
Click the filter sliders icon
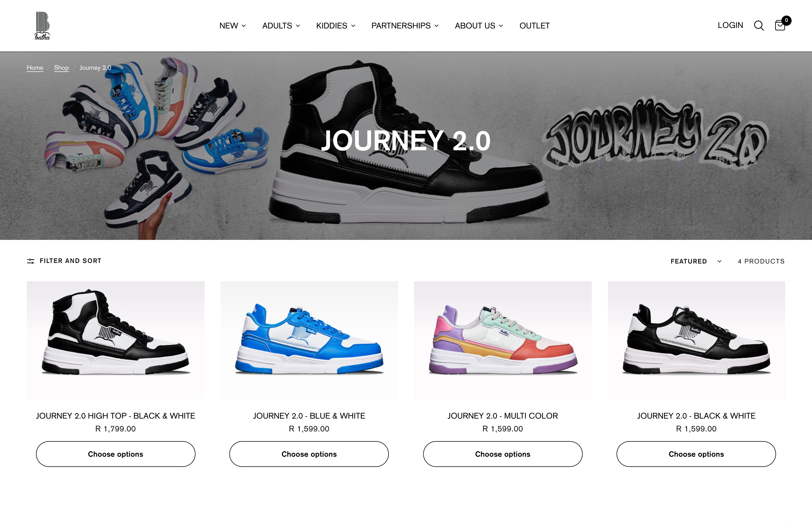click(31, 261)
